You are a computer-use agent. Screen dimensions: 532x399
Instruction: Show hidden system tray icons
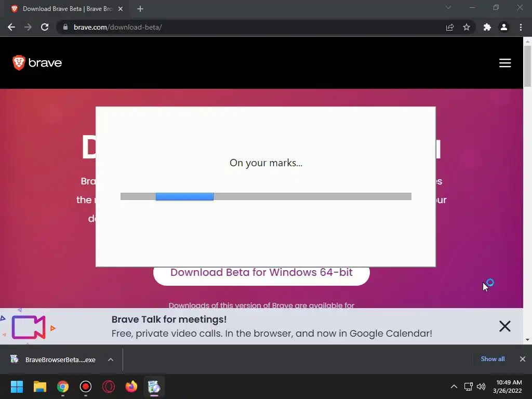point(454,387)
